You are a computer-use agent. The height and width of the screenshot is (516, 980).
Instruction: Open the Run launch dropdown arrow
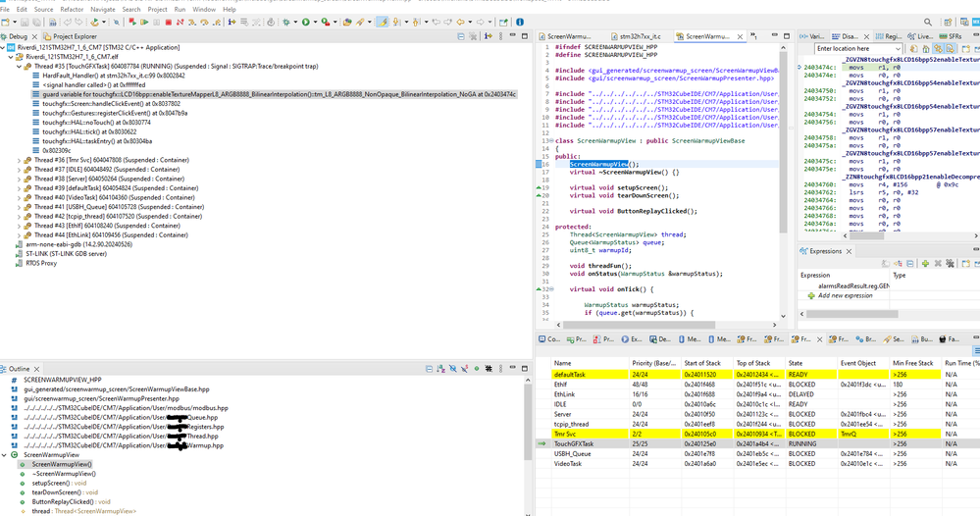point(315,22)
